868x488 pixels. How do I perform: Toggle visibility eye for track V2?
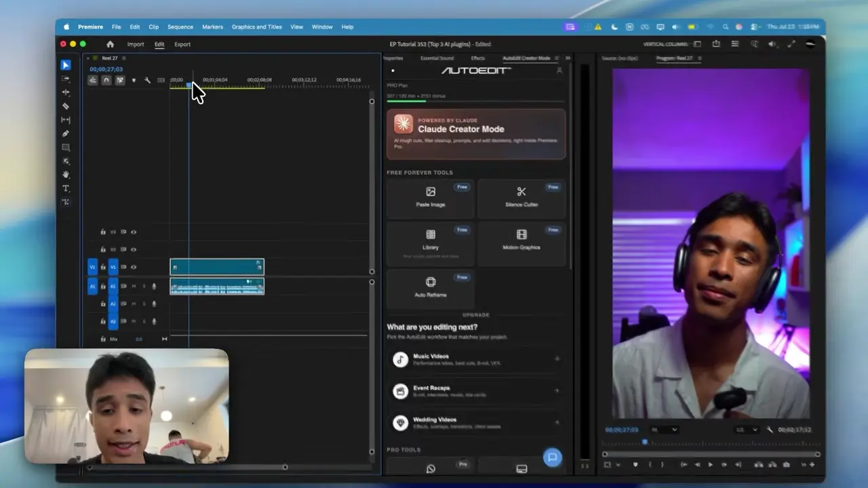click(134, 249)
